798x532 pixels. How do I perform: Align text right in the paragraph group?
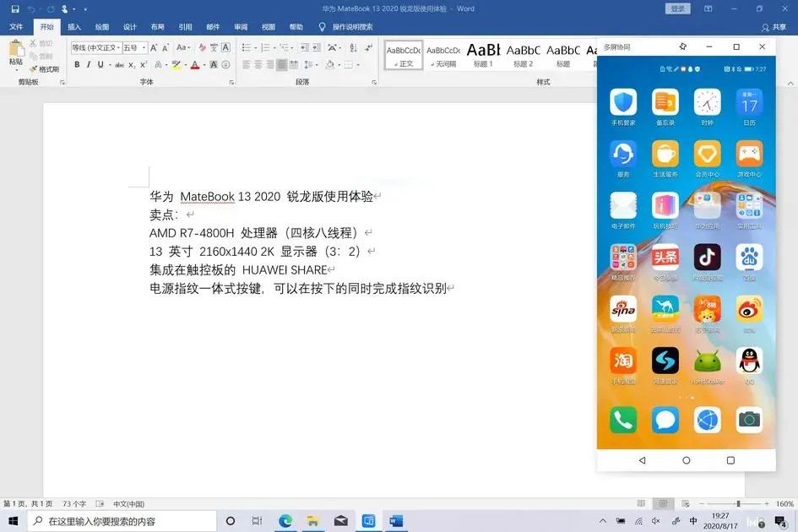(x=269, y=65)
